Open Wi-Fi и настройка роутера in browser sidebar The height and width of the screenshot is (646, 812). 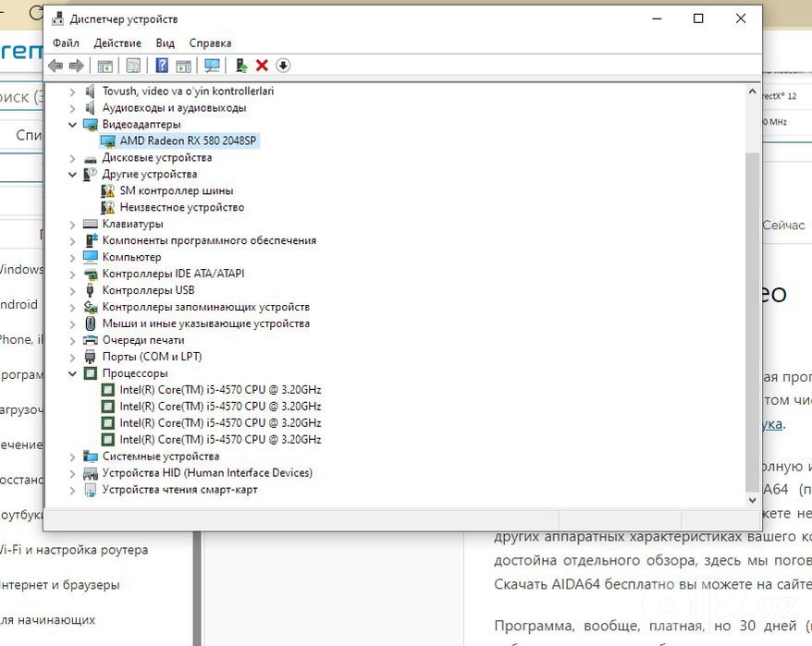click(x=74, y=550)
